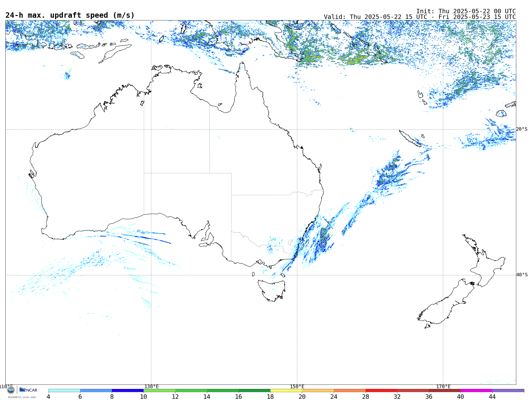
Task: Click the colorbar value label 24
Action: click(334, 397)
